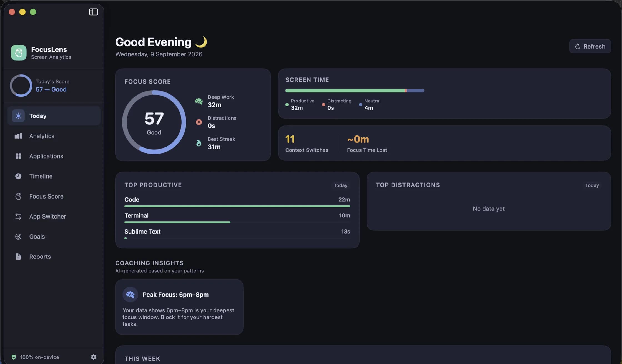The height and width of the screenshot is (364, 622).
Task: Click the Today sun icon in sidebar
Action: 18,116
